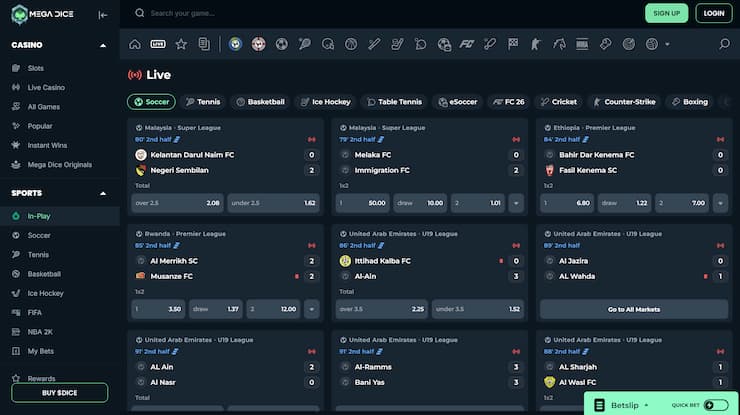
Task: Expand more markets for Al Merrikh SC match
Action: [x=312, y=309]
